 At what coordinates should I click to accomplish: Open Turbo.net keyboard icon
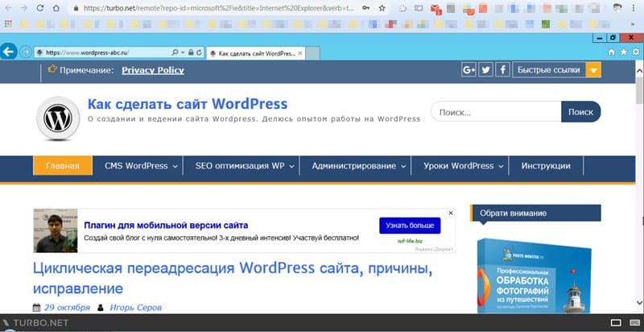coord(633,322)
